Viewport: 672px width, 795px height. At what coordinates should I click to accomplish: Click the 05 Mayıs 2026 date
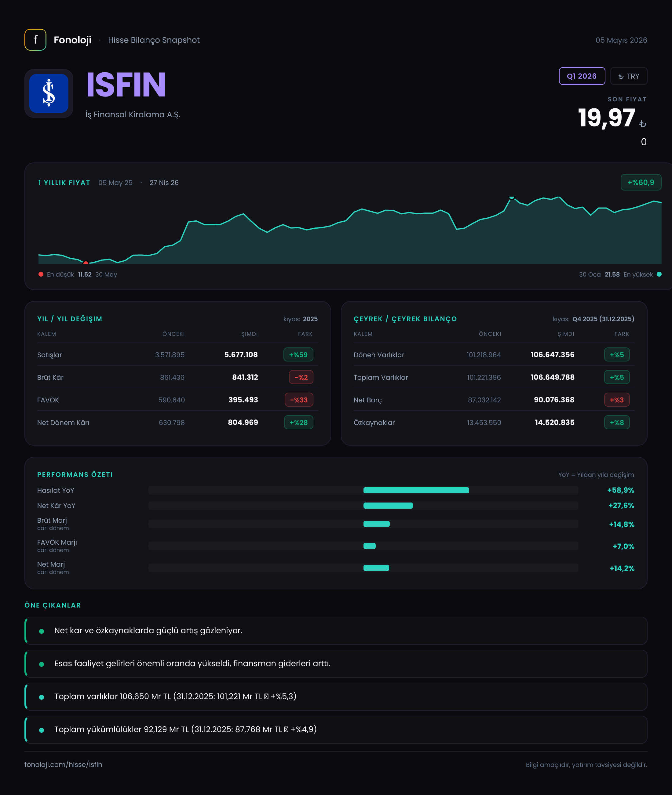click(621, 40)
